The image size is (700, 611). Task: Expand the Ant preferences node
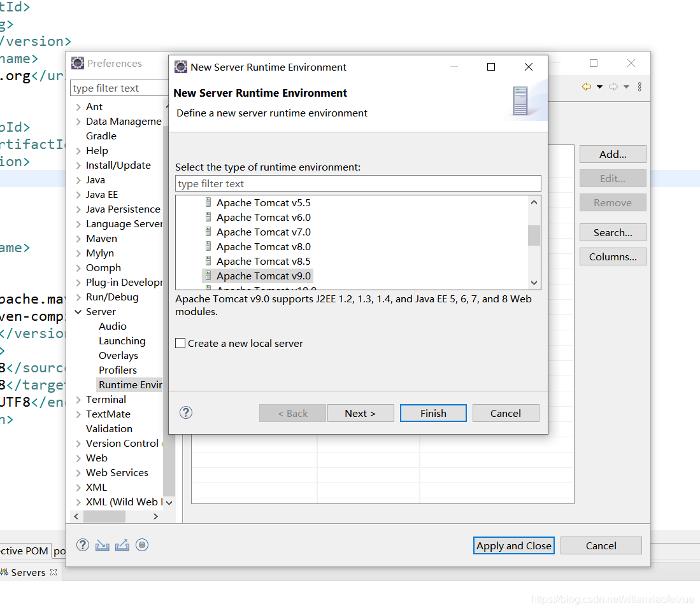pyautogui.click(x=78, y=107)
